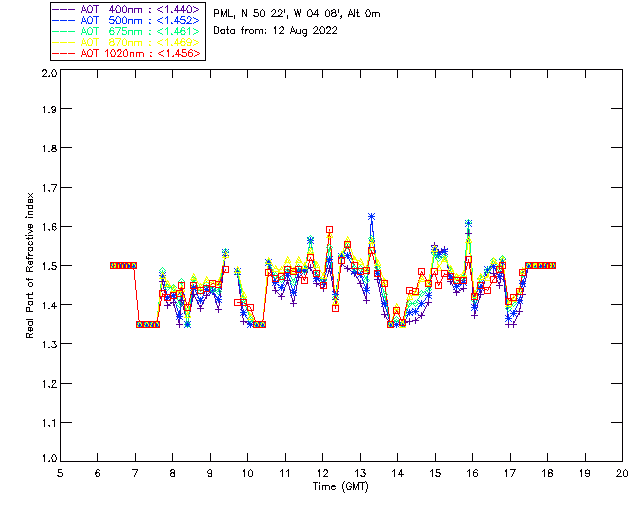Click the x-axis time label 8

173,473
